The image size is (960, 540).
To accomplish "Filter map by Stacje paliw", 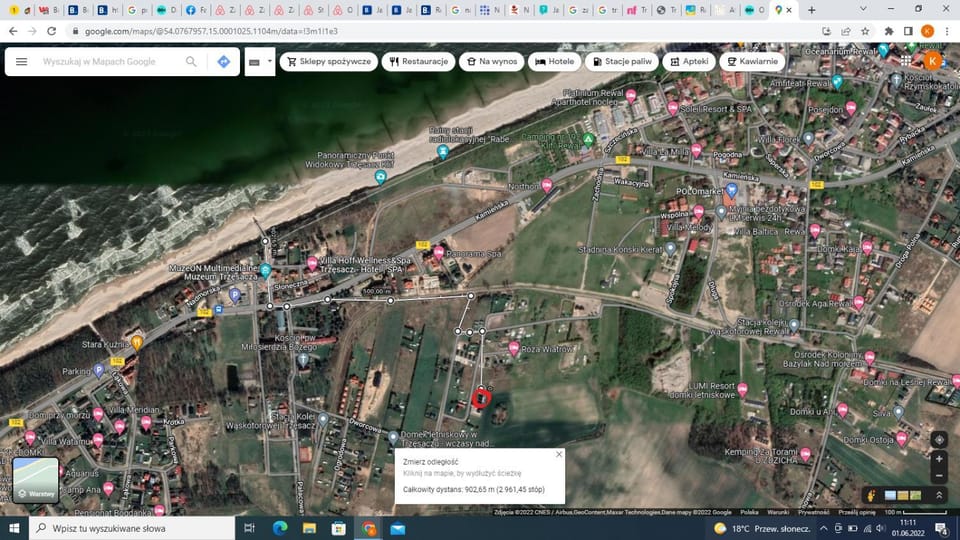I will click(x=622, y=61).
